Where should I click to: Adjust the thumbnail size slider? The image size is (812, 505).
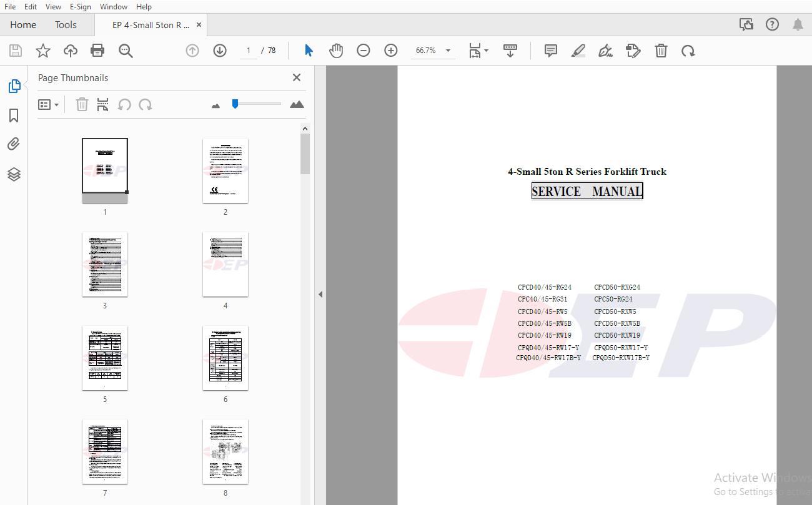(x=235, y=104)
